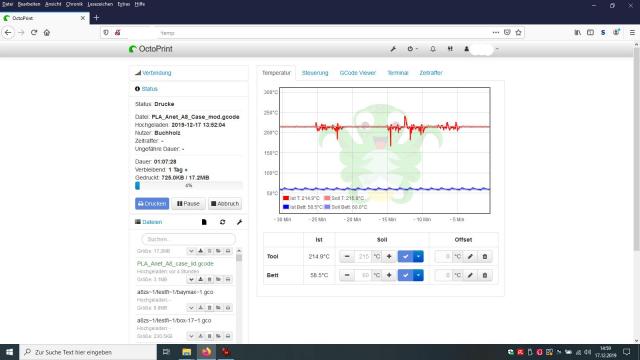This screenshot has height=360, width=640.
Task: Load PLA_Anet_A8_case_lid.gcode with folder icon
Action: pos(219,279)
